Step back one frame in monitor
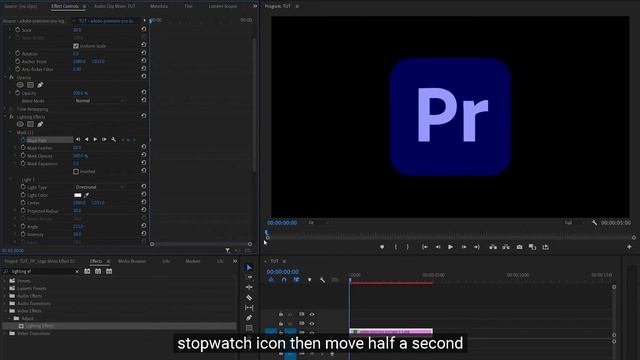The width and height of the screenshot is (640, 360). [438, 247]
